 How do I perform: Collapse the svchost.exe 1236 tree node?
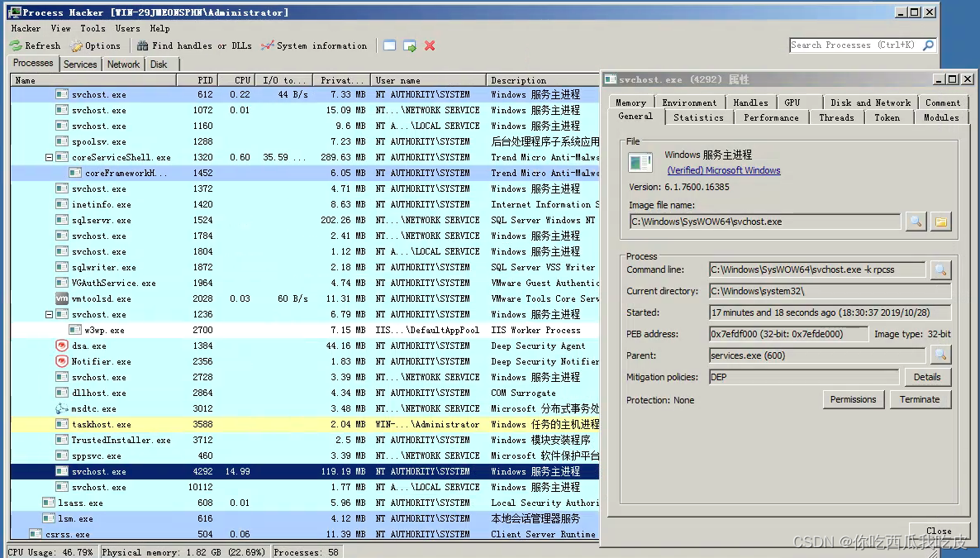[49, 315]
